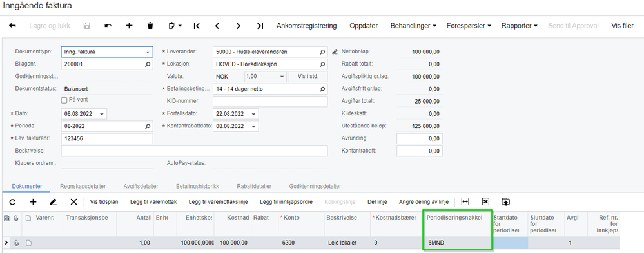This screenshot has height=253, width=644.
Task: Open the Dokumenttype dropdown
Action: 148,52
